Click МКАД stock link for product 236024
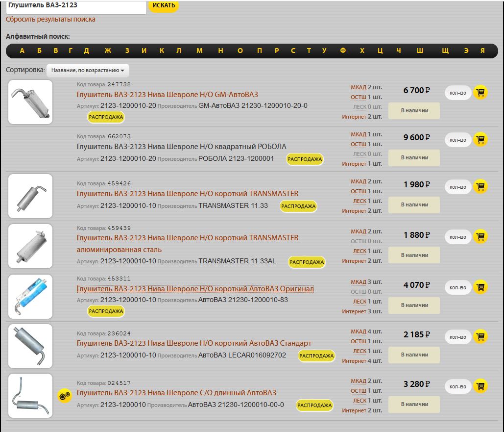 click(359, 331)
